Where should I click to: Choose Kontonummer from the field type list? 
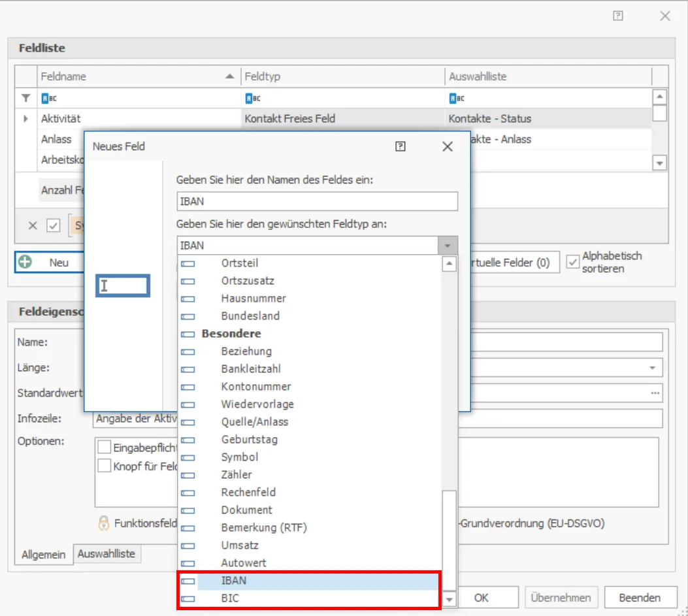(310, 386)
